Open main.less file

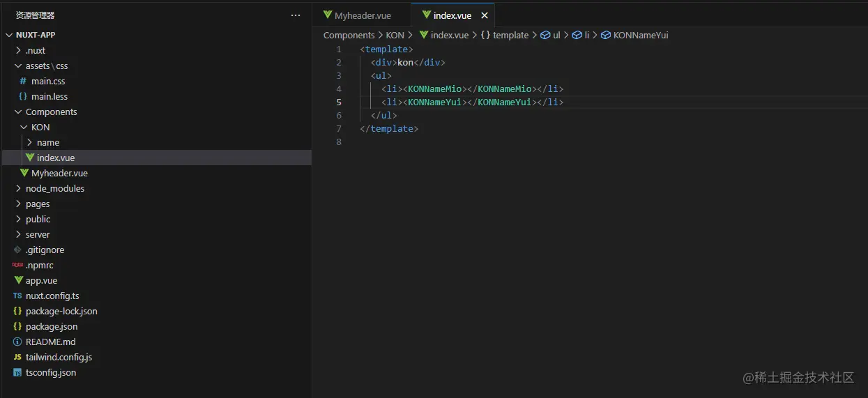(50, 96)
